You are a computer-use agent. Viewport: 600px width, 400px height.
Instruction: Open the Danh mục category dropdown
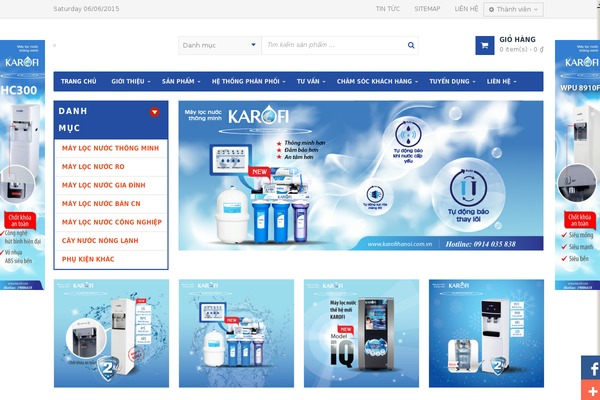click(220, 45)
